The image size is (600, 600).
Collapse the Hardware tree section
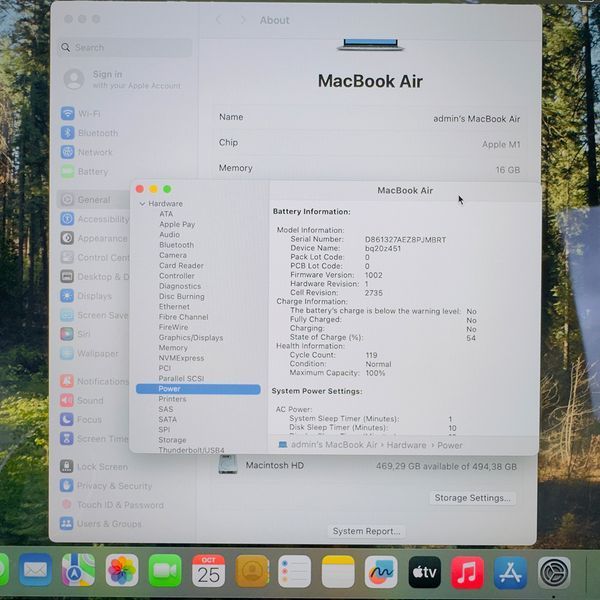pyautogui.click(x=142, y=204)
